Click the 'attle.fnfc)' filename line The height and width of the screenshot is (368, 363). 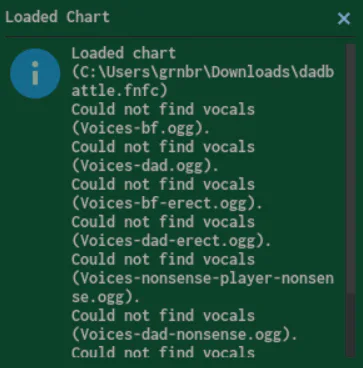pos(119,91)
